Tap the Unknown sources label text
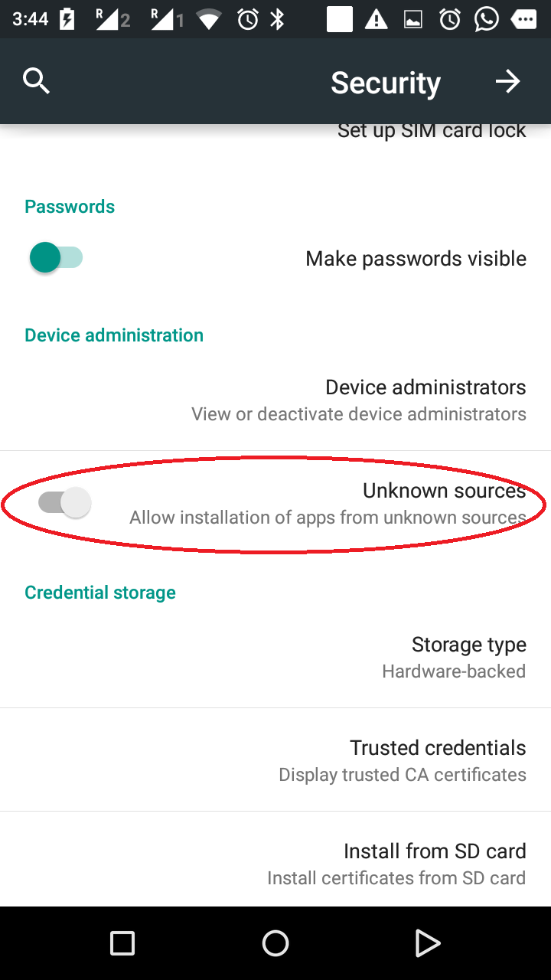Screen dimensions: 551x980 [x=444, y=490]
